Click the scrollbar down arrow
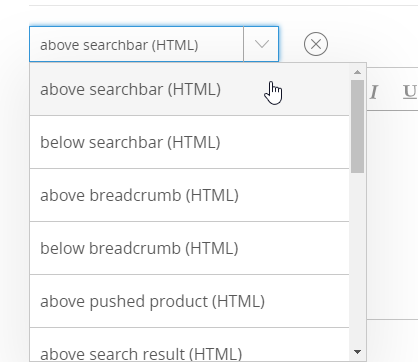The height and width of the screenshot is (362, 418). point(357,352)
